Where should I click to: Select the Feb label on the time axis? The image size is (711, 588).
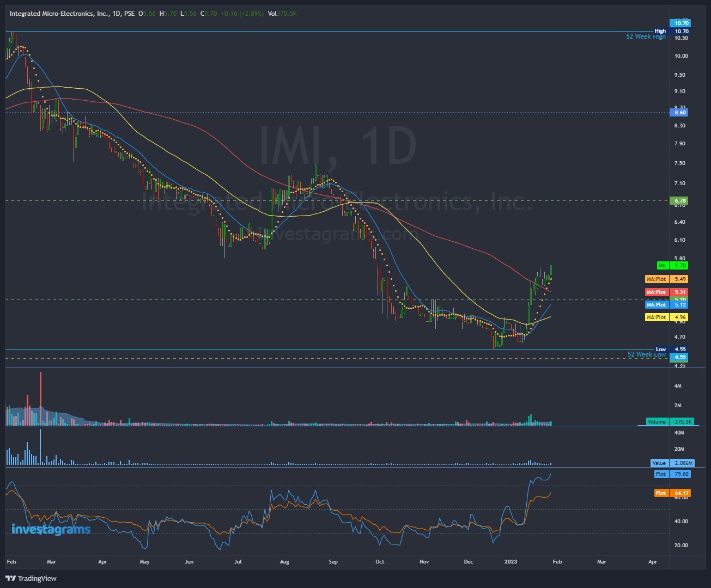[x=11, y=561]
